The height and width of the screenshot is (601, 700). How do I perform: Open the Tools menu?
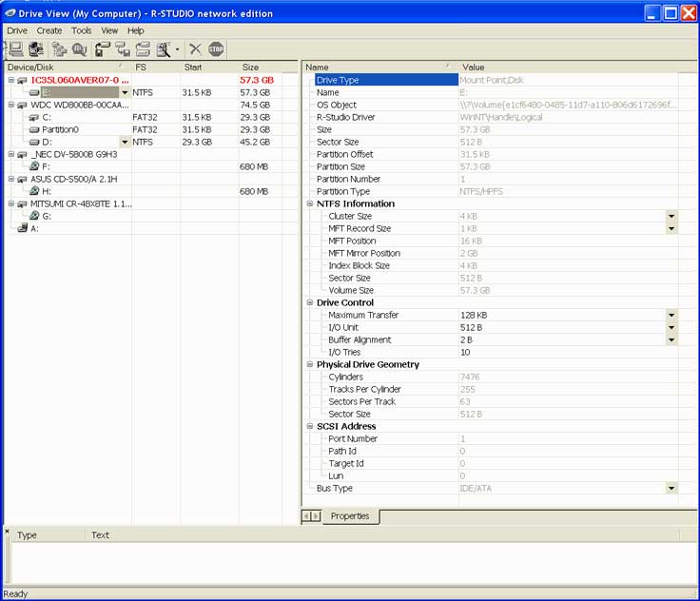pyautogui.click(x=81, y=30)
